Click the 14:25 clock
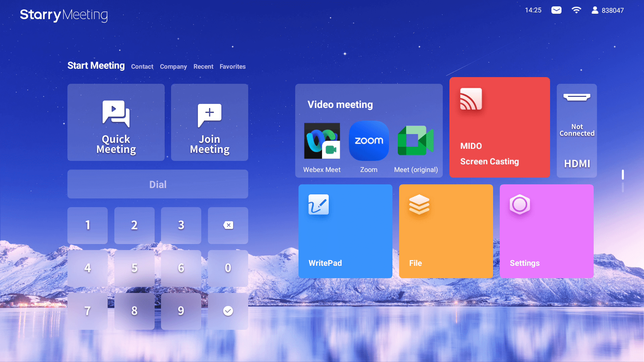Viewport: 644px width, 362px height. point(533,10)
